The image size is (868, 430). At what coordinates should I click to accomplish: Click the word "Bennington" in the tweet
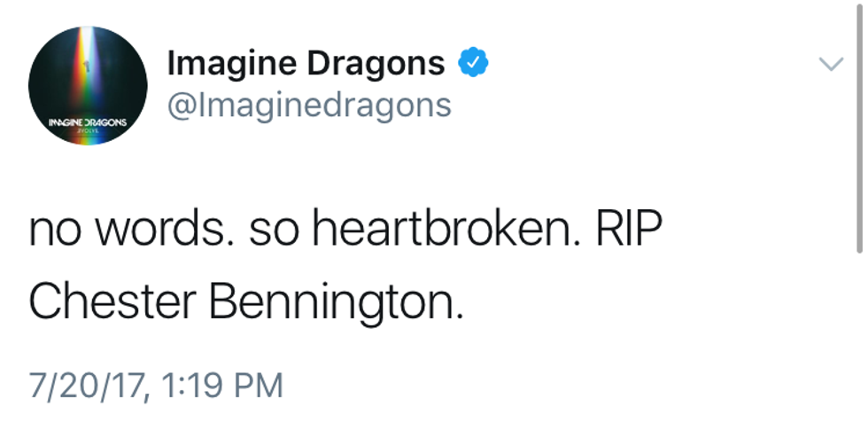click(337, 302)
